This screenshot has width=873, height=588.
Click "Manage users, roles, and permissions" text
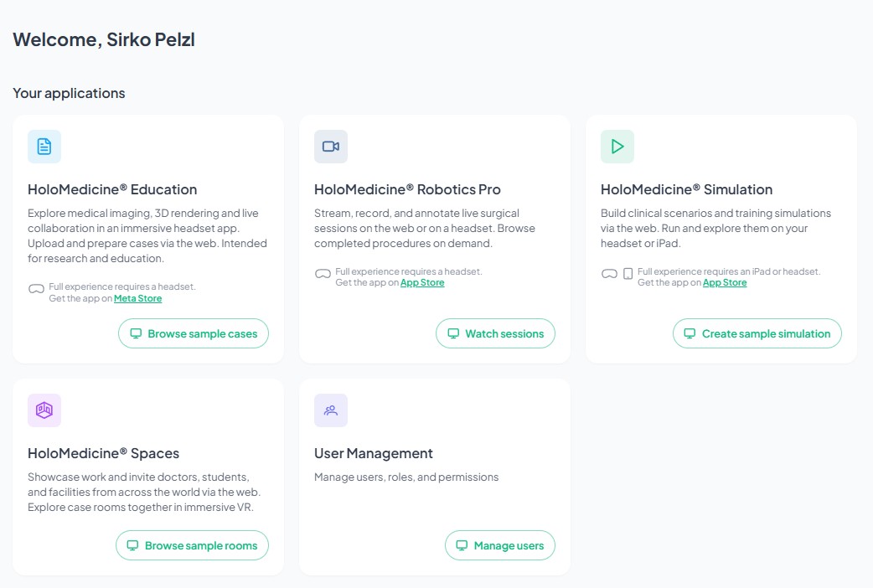(x=406, y=477)
